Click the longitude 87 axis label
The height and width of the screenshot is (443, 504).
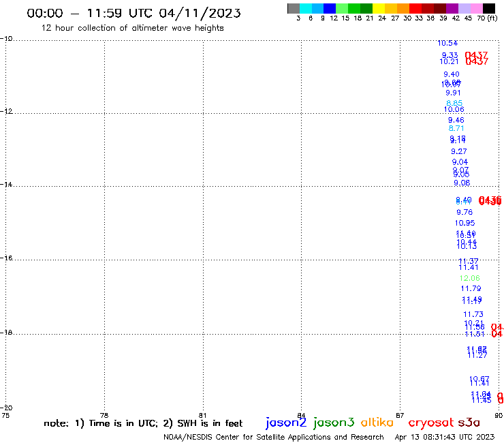(x=400, y=415)
